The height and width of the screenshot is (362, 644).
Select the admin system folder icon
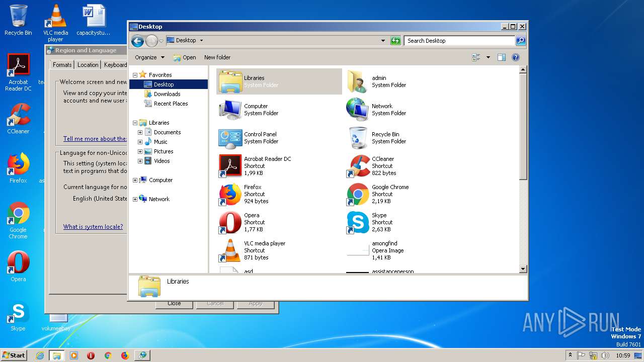pos(358,81)
